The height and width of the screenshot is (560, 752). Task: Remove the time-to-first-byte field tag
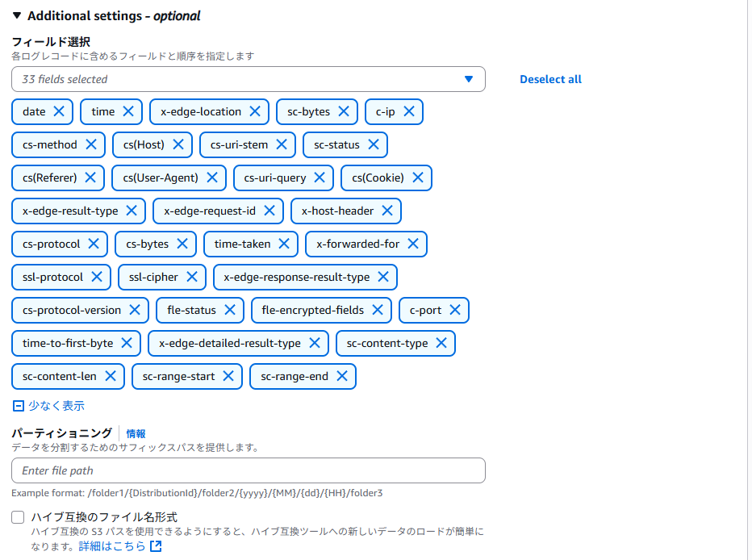tap(127, 343)
